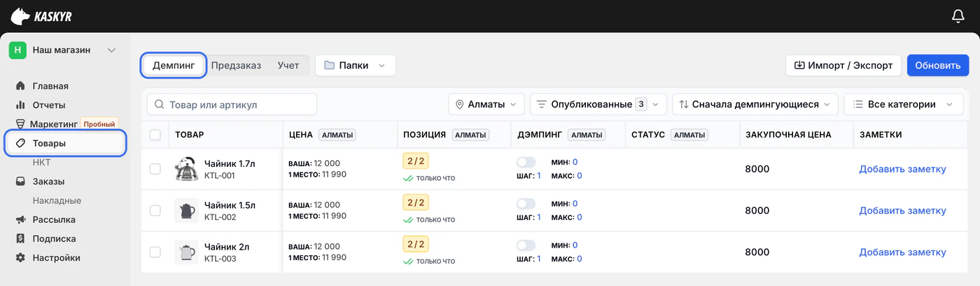The image size is (980, 286).
Task: Click Чайник 2л product name
Action: (x=227, y=246)
